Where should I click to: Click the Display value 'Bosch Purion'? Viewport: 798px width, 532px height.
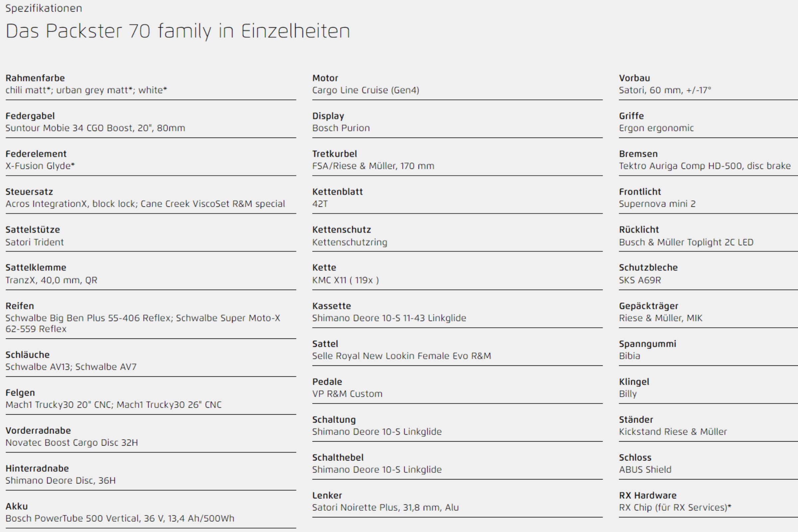341,128
